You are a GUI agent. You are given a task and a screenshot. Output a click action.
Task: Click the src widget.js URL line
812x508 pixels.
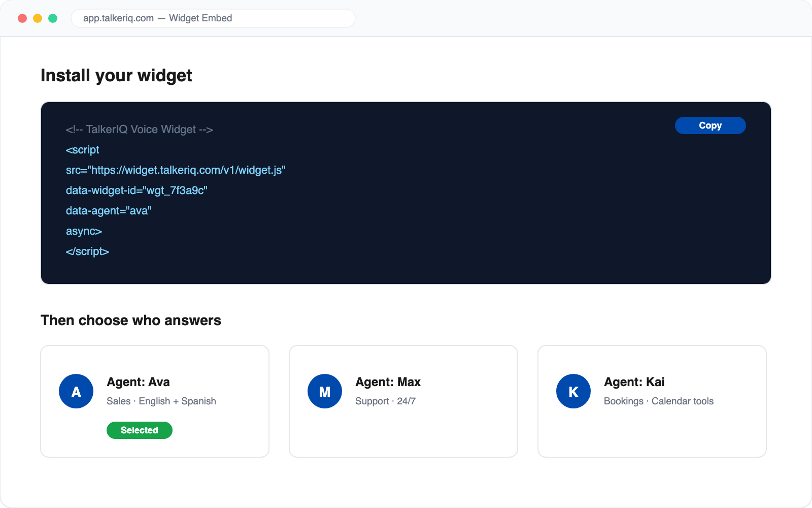176,170
